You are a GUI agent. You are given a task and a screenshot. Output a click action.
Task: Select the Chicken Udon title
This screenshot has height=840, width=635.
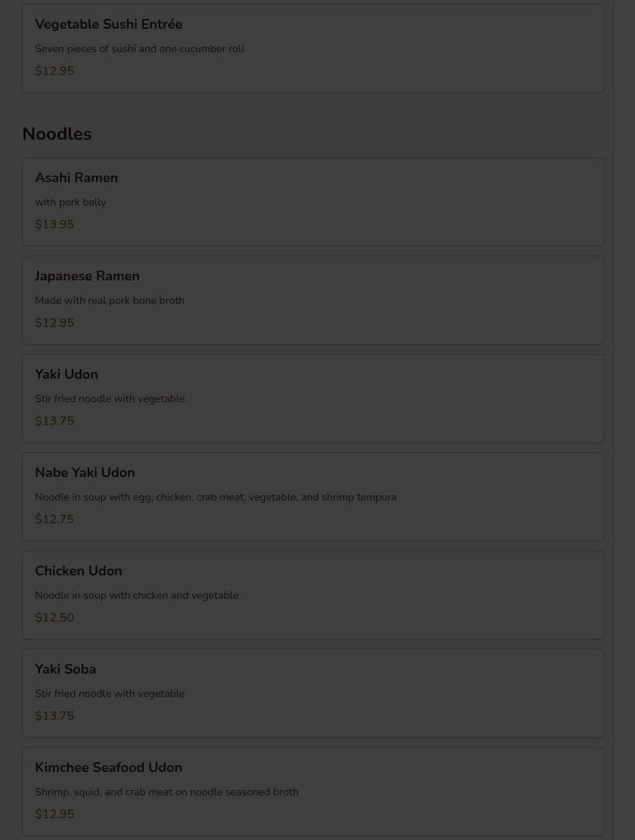point(78,571)
